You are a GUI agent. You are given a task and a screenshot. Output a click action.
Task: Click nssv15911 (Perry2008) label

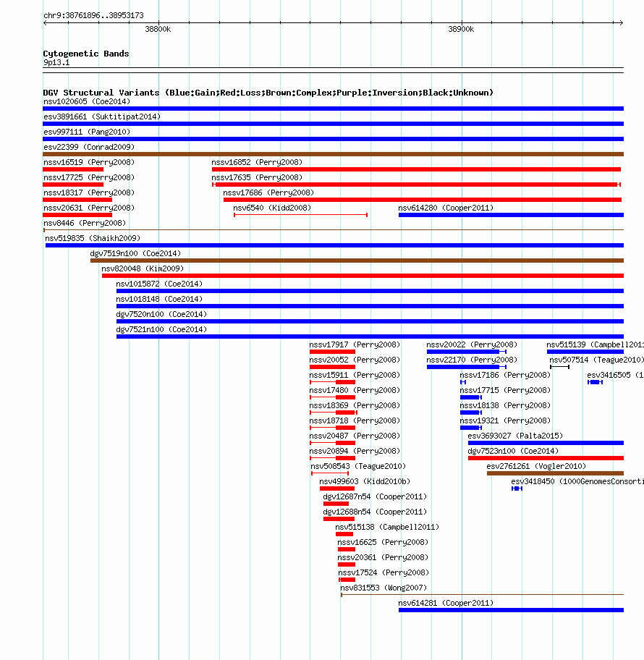(355, 375)
